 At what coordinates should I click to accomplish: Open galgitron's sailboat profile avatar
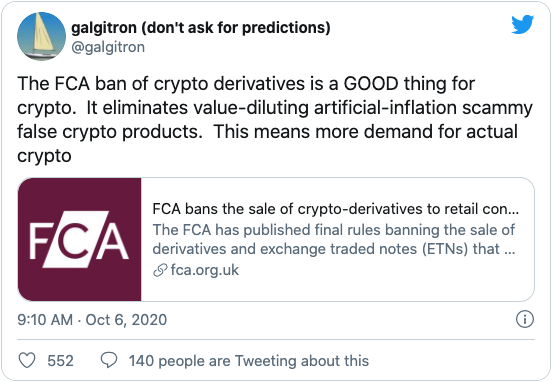[41, 36]
